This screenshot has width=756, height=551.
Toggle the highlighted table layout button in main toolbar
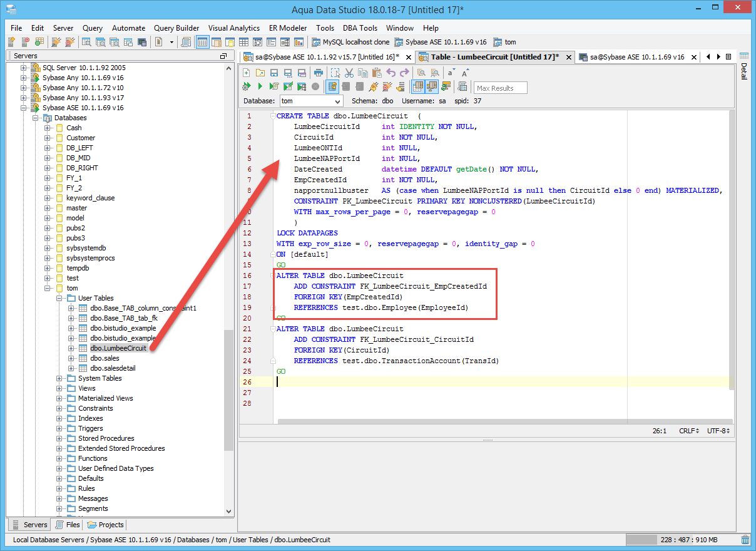point(202,43)
